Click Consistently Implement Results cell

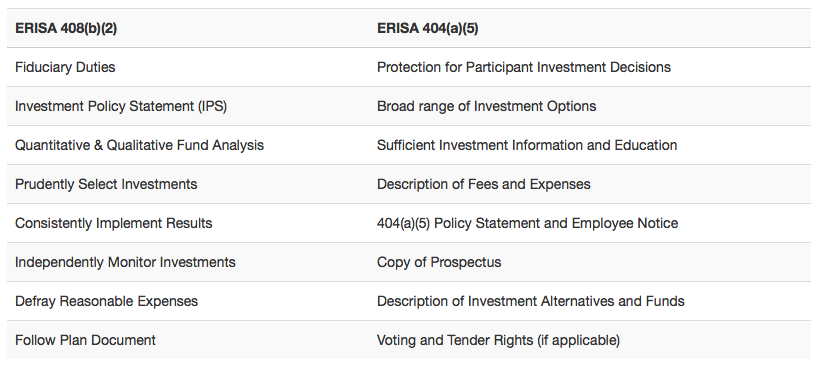114,223
